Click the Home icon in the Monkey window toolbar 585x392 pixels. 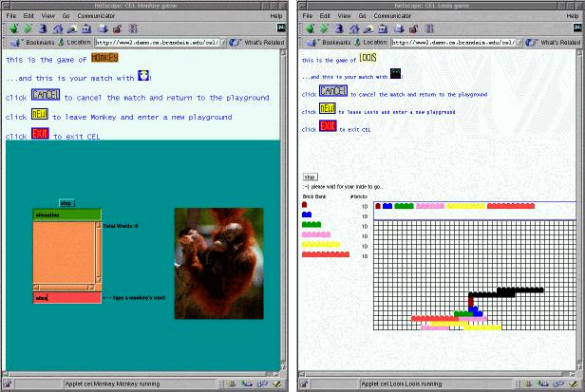(56, 29)
